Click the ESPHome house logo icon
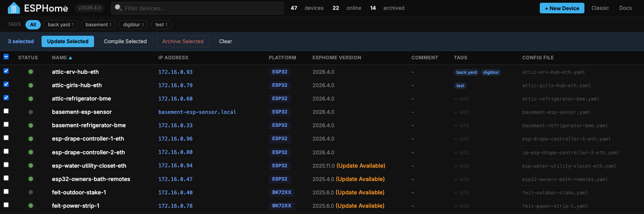Viewport: 644px width, 214px height. 14,8
